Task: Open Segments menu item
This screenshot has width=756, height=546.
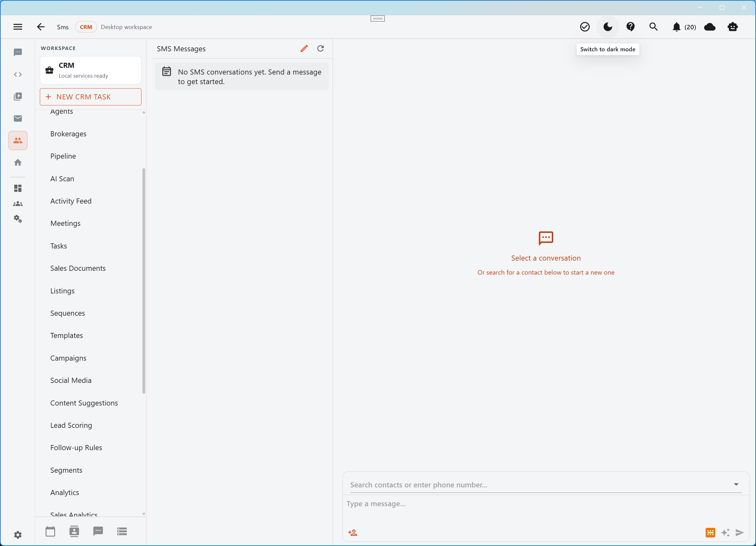Action: pyautogui.click(x=66, y=471)
